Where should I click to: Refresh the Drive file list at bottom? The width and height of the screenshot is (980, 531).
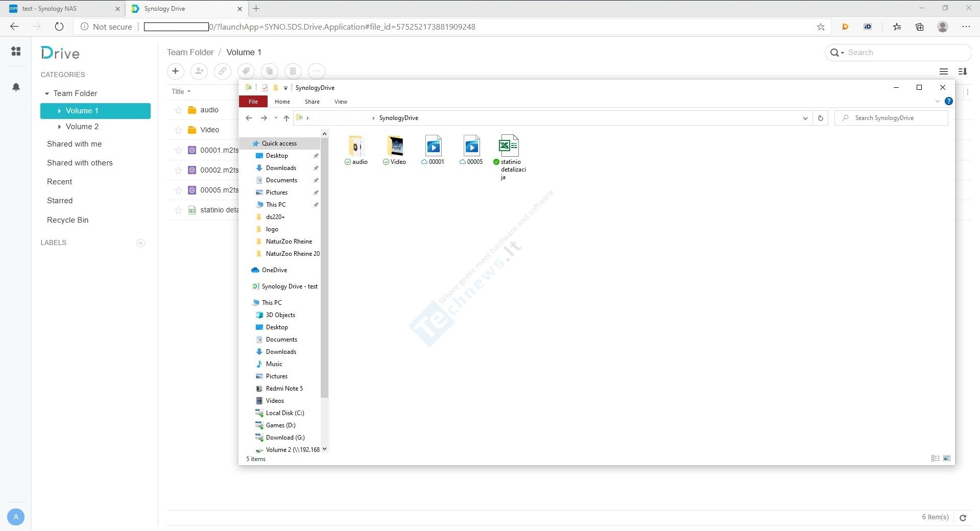(x=963, y=518)
